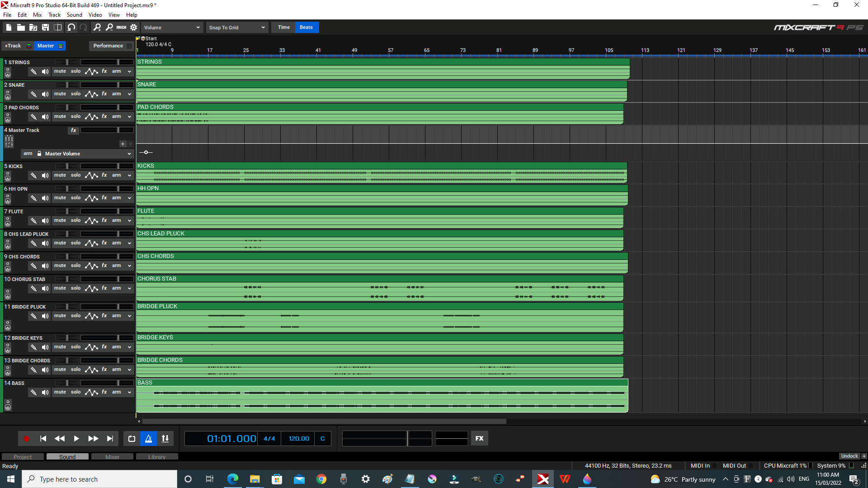Create a new project with New icon
This screenshot has height=488, width=868.
point(9,28)
